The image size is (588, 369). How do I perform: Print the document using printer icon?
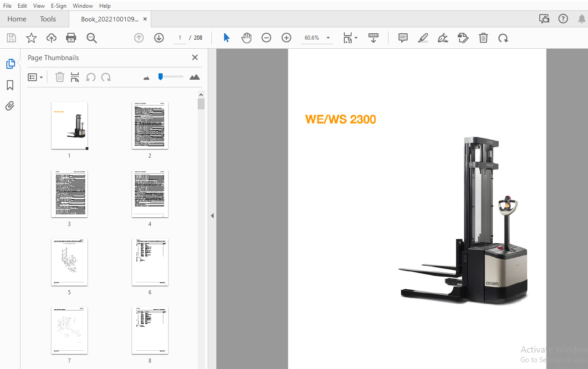[x=72, y=38]
